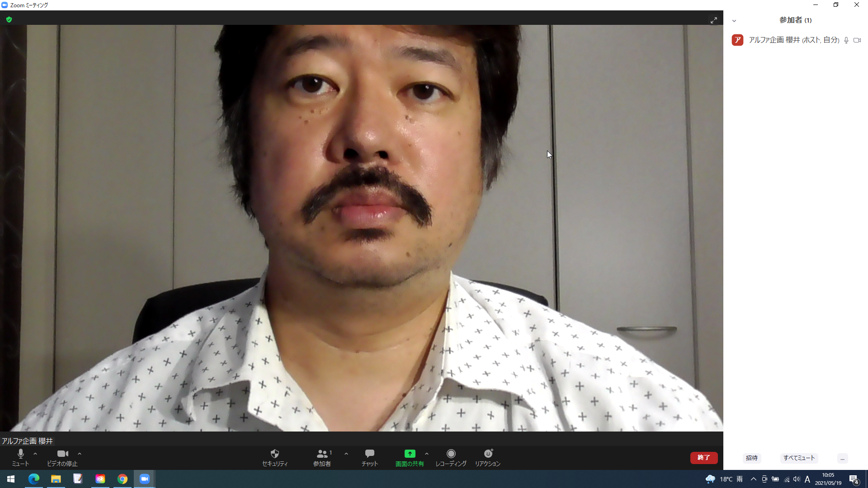
Task: Enter full screen with expand arrows icon
Action: click(x=714, y=20)
